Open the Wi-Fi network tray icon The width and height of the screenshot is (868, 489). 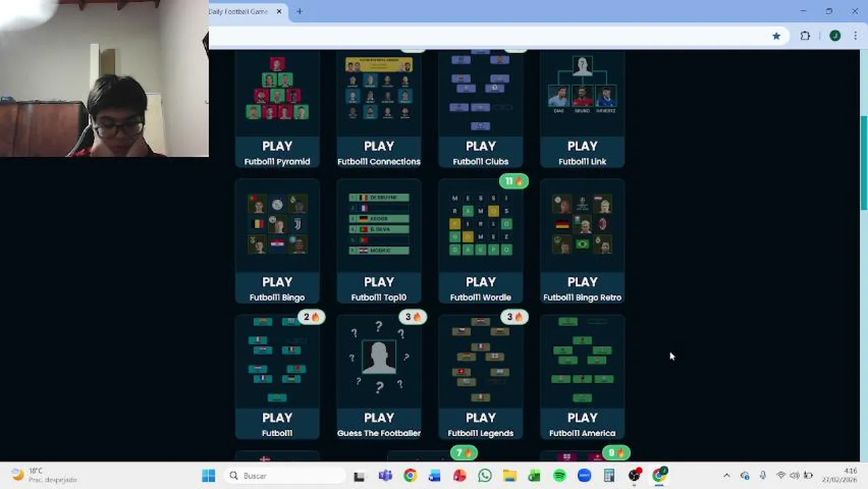(781, 475)
